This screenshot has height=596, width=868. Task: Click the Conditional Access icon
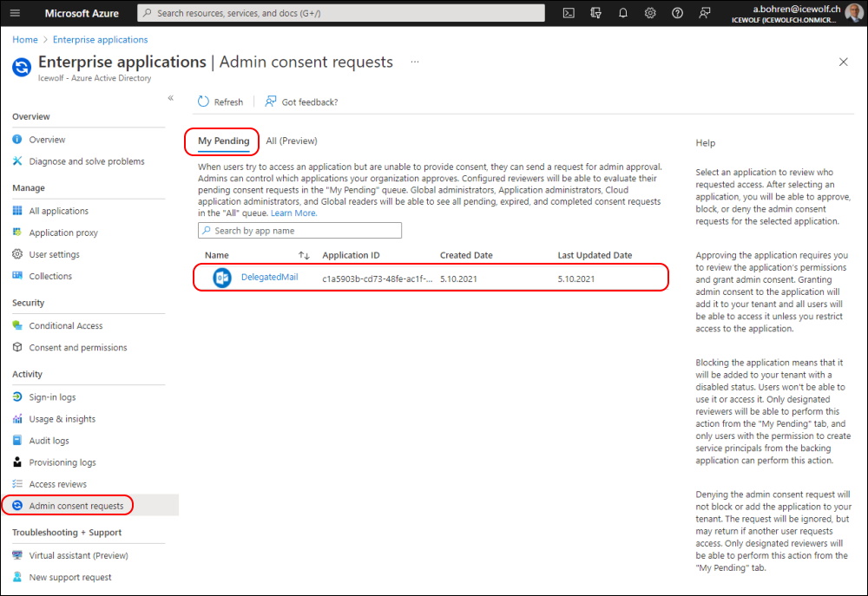point(17,325)
